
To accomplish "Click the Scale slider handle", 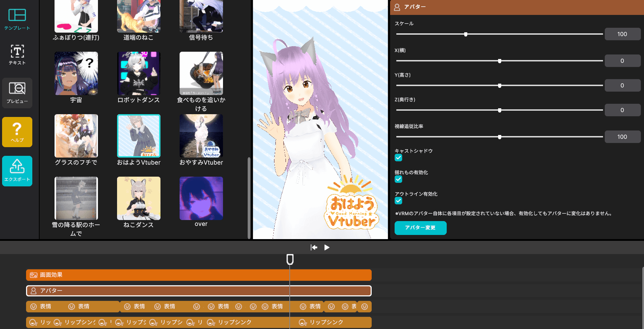I will (465, 34).
